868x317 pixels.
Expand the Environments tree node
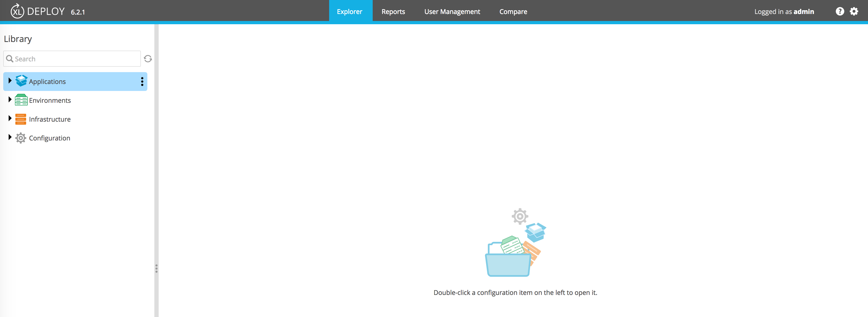[x=10, y=100]
